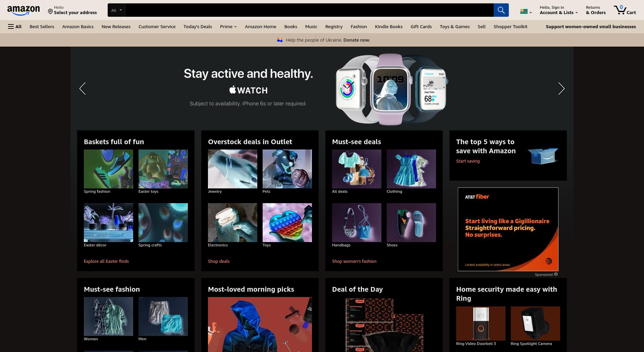Open Kindle Books

pos(389,26)
